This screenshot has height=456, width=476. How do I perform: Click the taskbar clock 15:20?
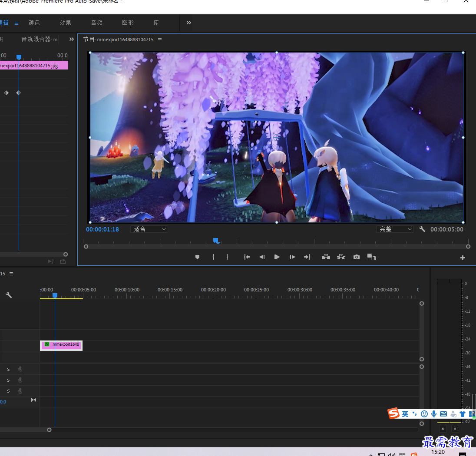coord(438,452)
